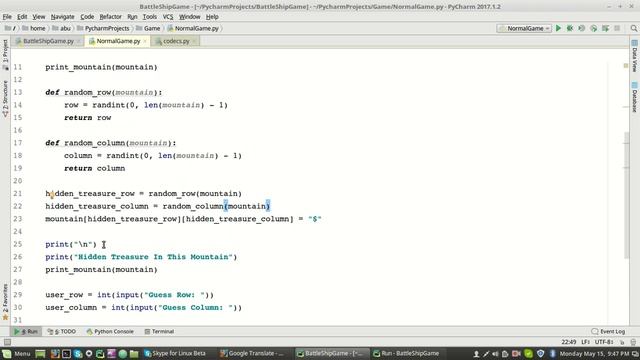Change the LF line separator setting

coord(585,342)
